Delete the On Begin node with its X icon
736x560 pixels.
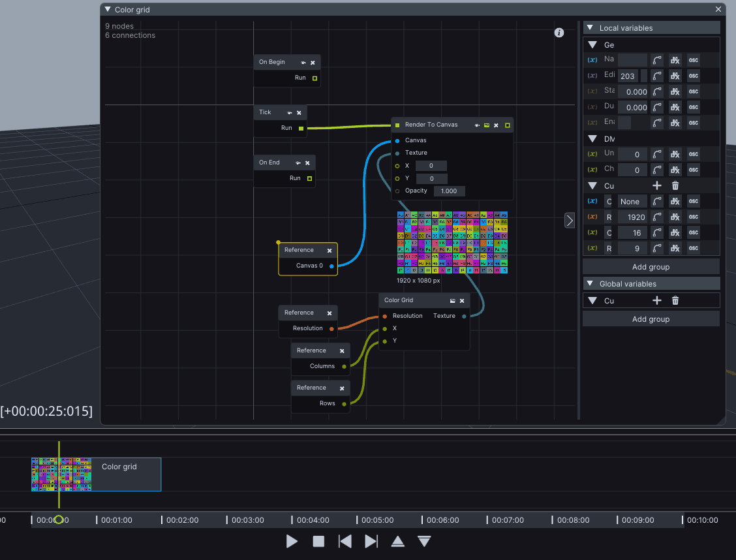click(x=313, y=63)
